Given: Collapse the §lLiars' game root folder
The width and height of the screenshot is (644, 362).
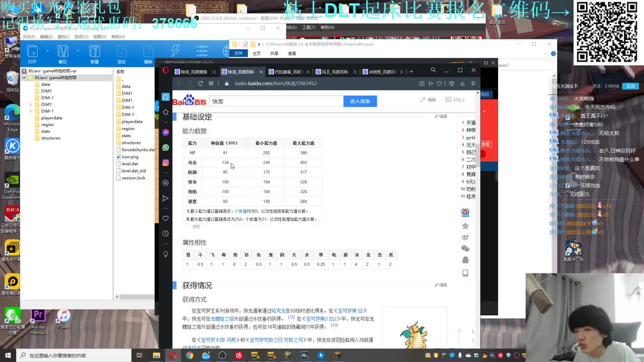Looking at the screenshot, I should (x=24, y=78).
